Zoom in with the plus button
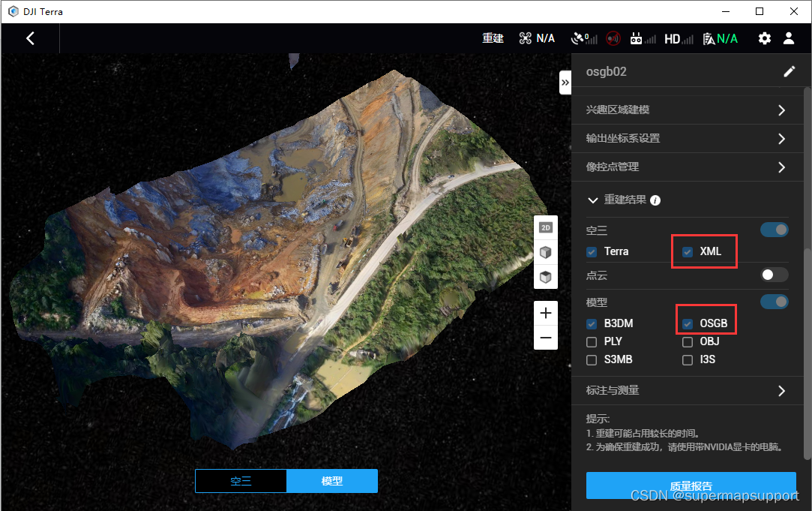This screenshot has width=812, height=511. (x=545, y=313)
